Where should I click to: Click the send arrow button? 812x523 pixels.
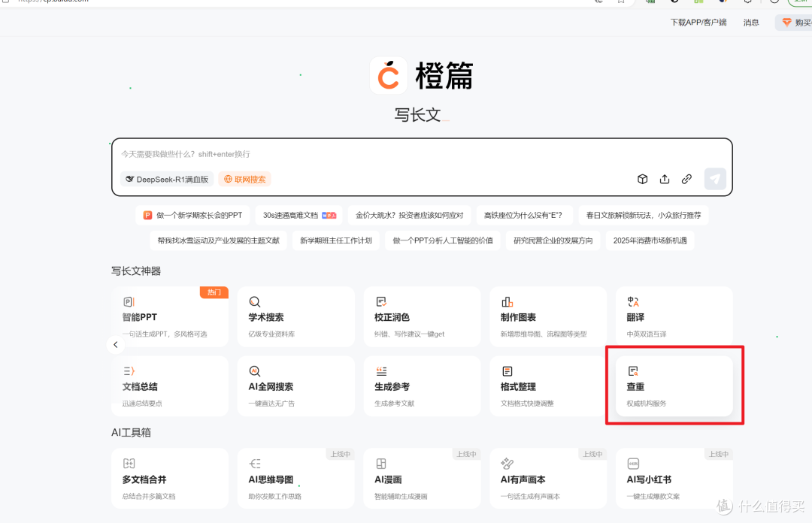715,179
